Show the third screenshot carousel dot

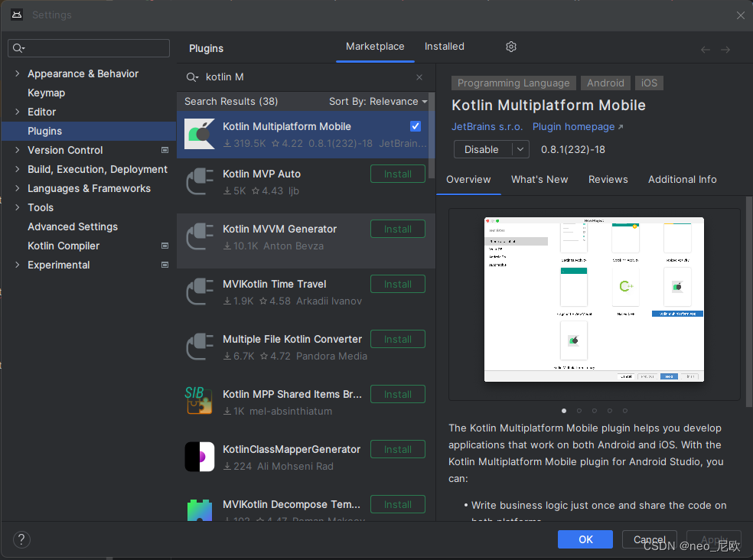(x=595, y=411)
